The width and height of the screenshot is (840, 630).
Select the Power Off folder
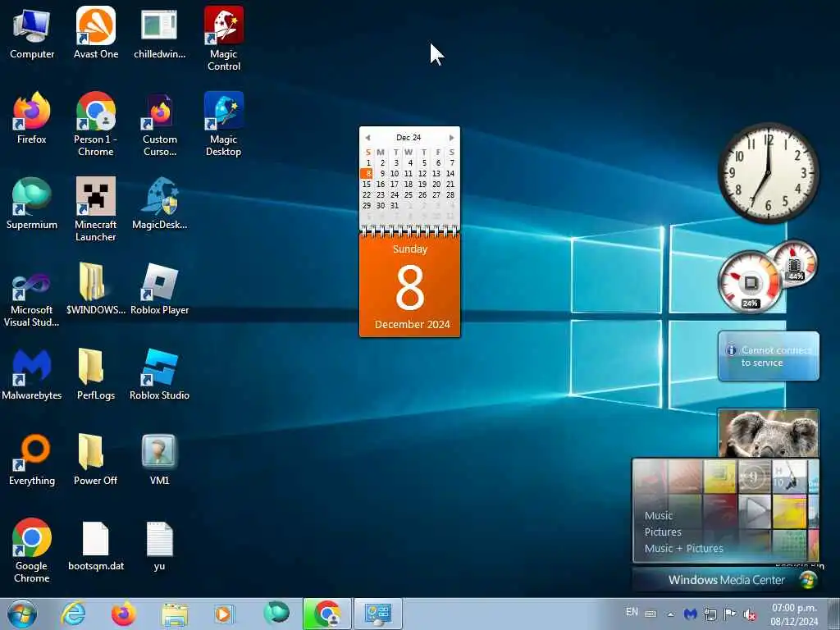click(96, 459)
